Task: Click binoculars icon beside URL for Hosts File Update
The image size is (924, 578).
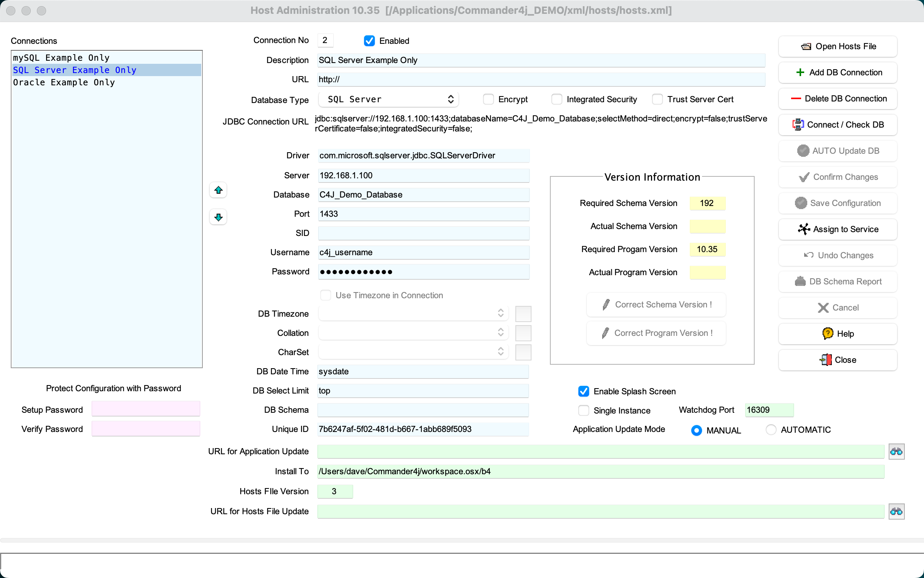Action: click(896, 512)
